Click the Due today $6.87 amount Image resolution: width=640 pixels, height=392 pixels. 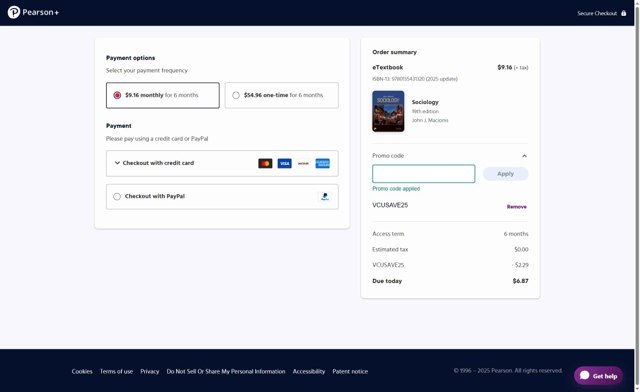tap(520, 281)
